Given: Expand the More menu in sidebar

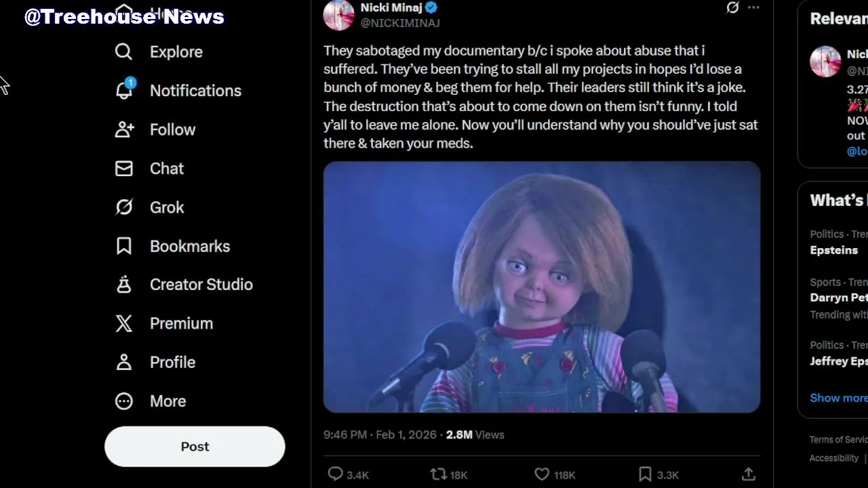Looking at the screenshot, I should pos(124,401).
